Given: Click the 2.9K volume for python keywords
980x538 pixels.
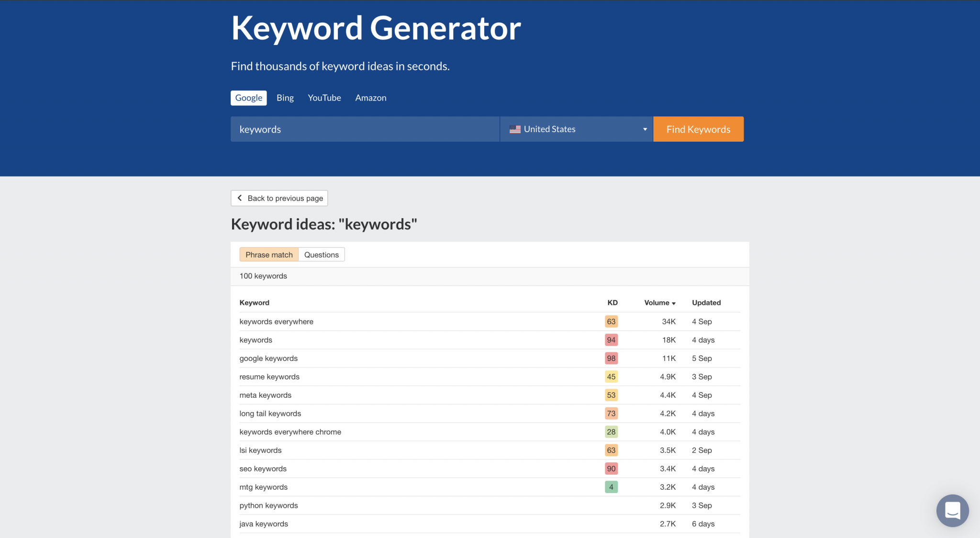Looking at the screenshot, I should point(668,505).
